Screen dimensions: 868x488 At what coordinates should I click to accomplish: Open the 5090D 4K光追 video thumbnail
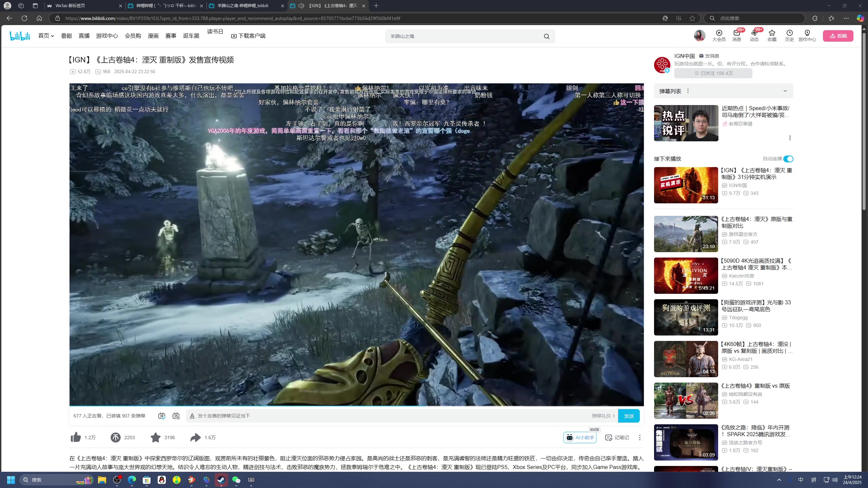coord(686,276)
